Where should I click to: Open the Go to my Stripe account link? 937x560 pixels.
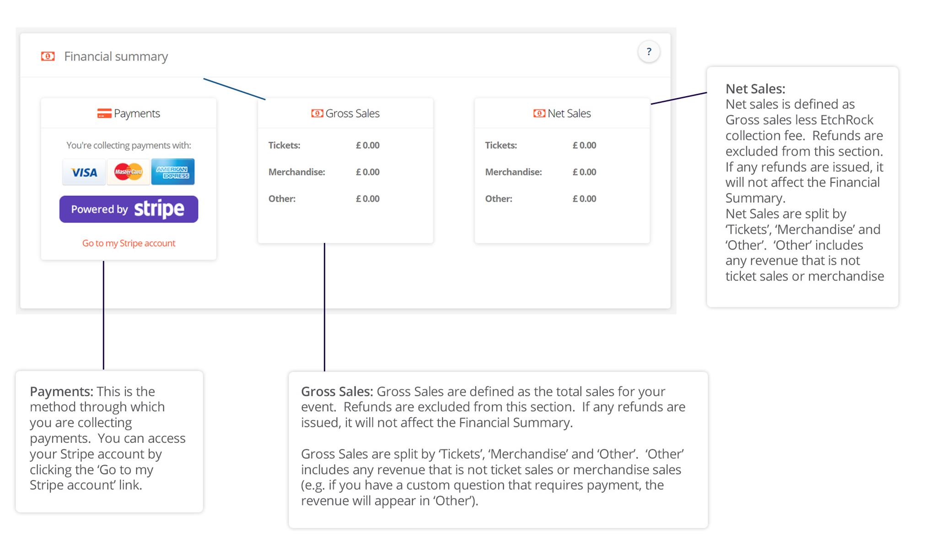(129, 243)
